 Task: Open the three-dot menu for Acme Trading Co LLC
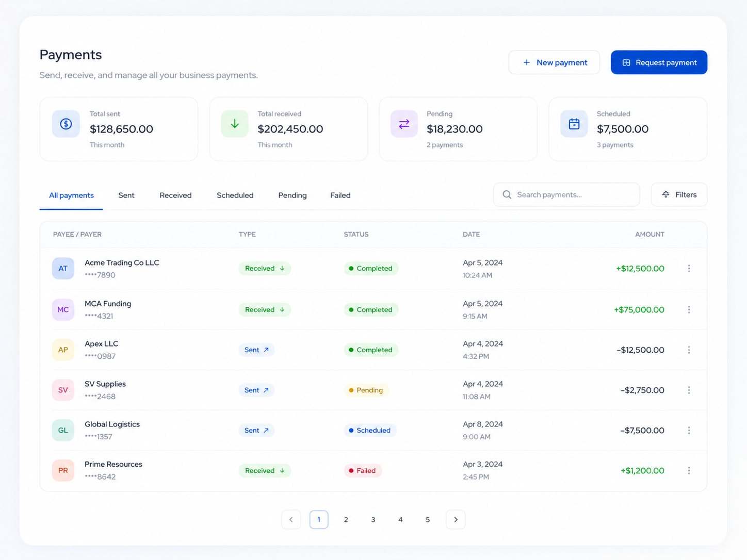(x=689, y=269)
